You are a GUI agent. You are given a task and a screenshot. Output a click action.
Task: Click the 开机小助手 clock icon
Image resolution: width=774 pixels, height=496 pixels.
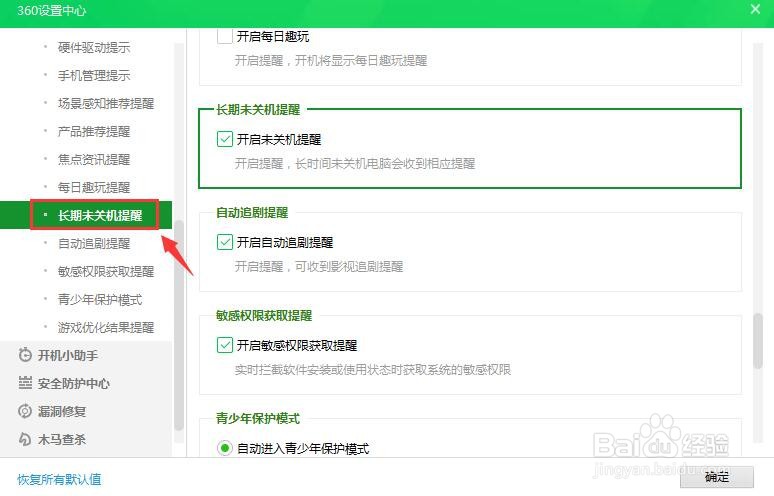click(25, 355)
